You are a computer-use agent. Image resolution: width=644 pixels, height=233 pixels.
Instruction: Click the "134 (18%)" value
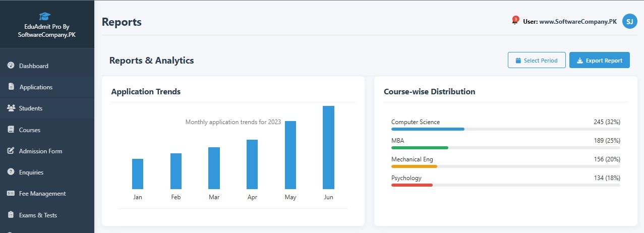click(607, 178)
